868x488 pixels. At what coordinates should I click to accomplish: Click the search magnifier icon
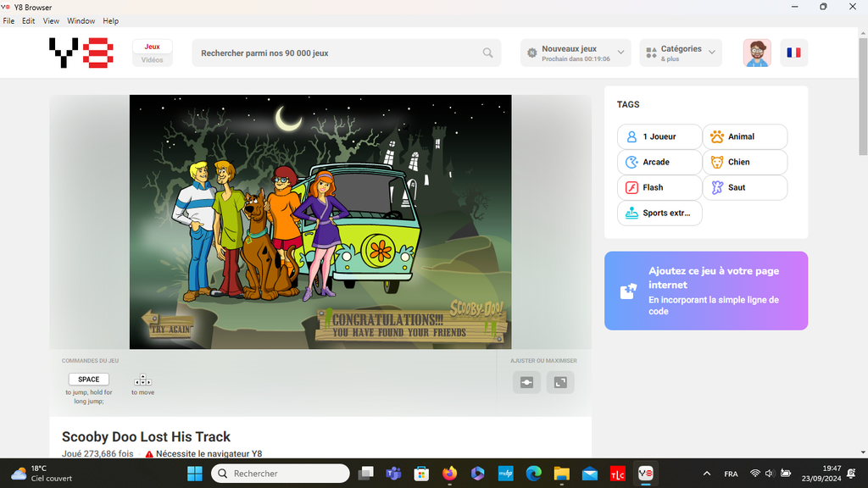[487, 53]
